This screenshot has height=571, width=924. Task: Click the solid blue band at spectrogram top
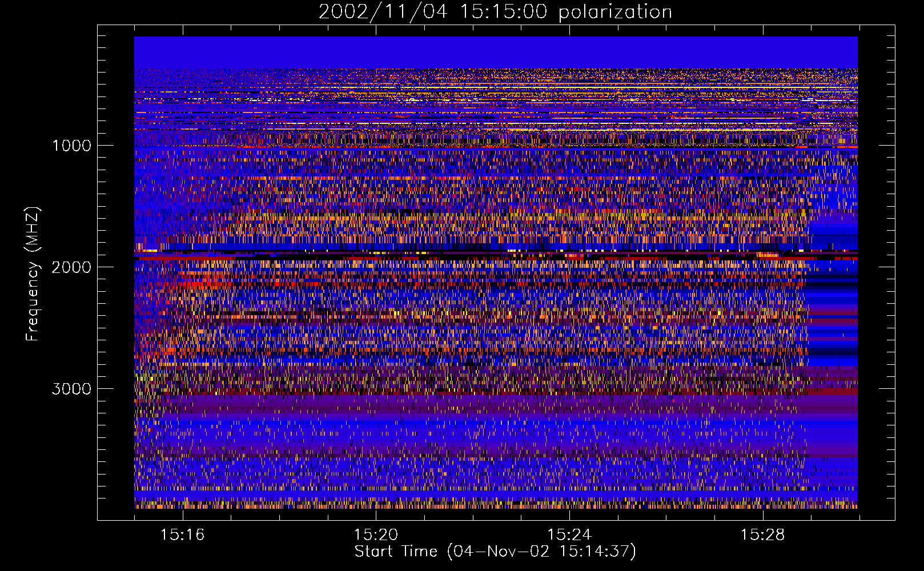tap(496, 53)
